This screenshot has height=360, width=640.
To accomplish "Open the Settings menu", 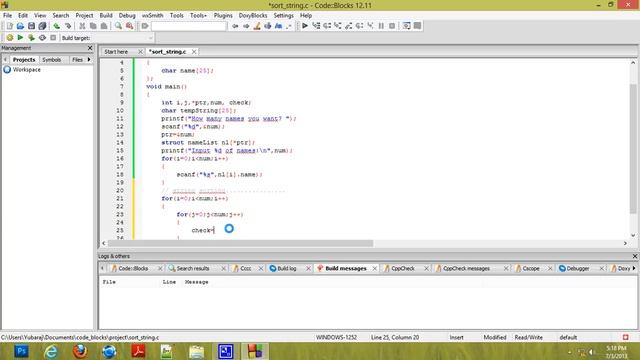I will [284, 16].
